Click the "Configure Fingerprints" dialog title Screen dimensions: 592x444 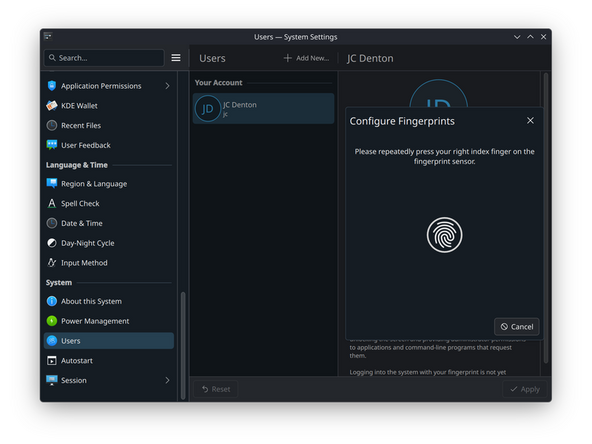point(402,121)
